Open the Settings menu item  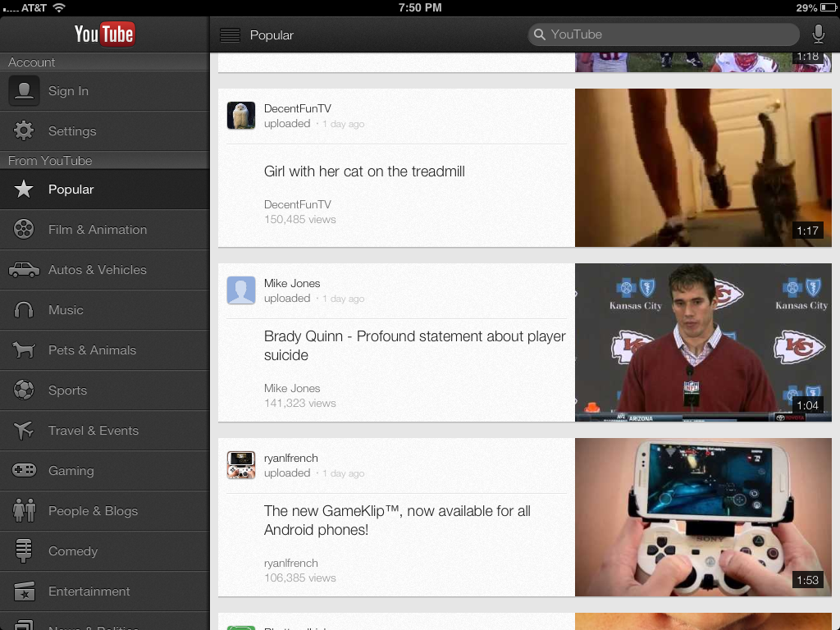tap(104, 131)
